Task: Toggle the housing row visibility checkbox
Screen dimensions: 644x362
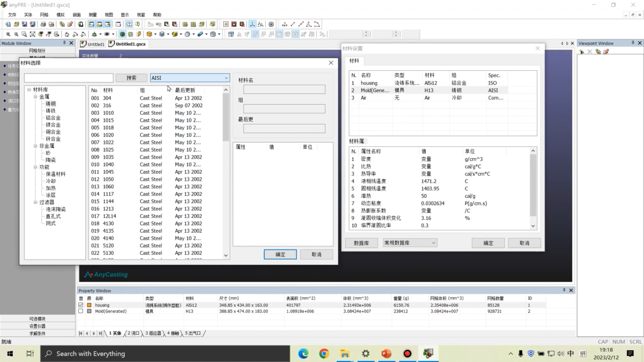Action: click(81, 305)
